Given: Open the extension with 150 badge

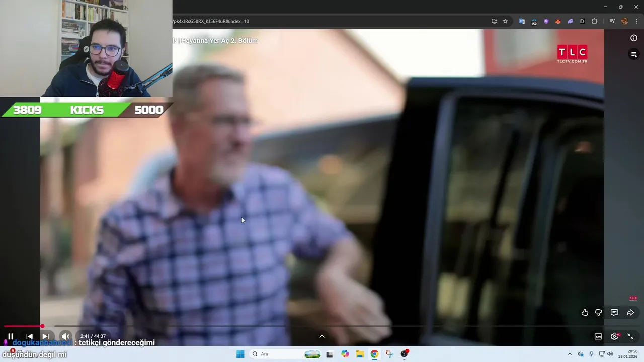Looking at the screenshot, I should [534, 22].
